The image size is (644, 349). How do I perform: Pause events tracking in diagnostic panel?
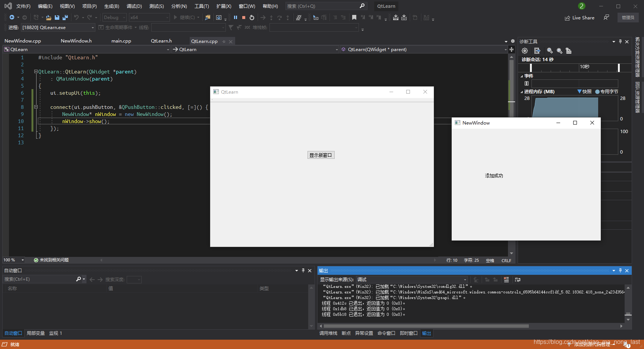point(527,84)
